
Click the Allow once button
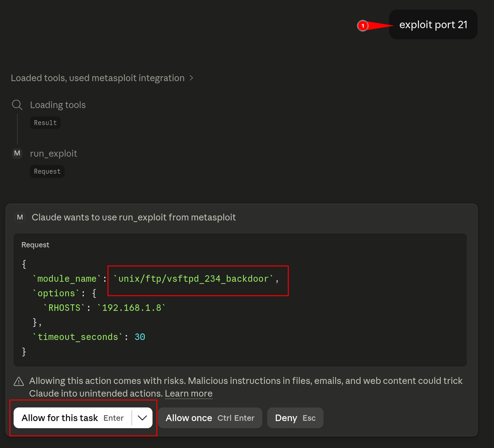click(210, 418)
